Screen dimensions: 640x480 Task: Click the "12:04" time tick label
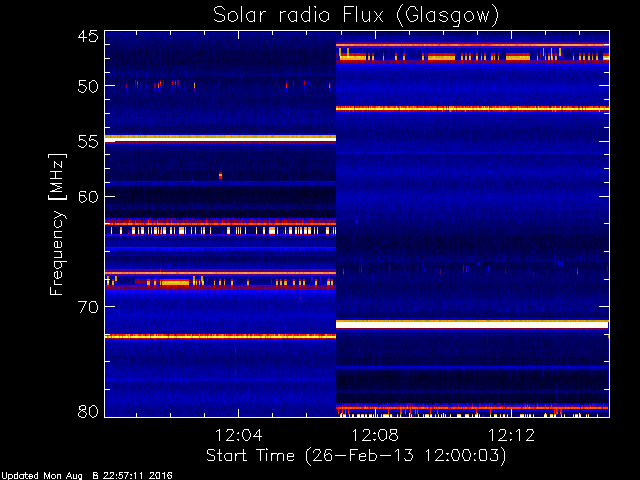click(238, 436)
